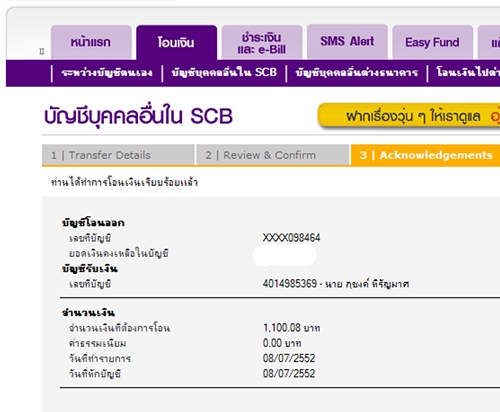Click the วันที่ทำรายการ label
Screen dimensions: 500x412
tap(100, 359)
